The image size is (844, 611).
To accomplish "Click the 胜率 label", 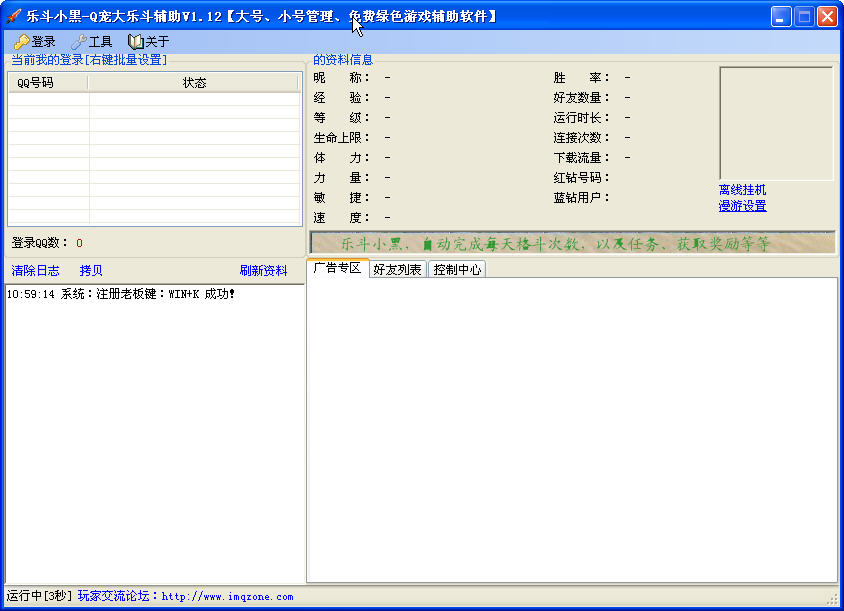I will [581, 78].
